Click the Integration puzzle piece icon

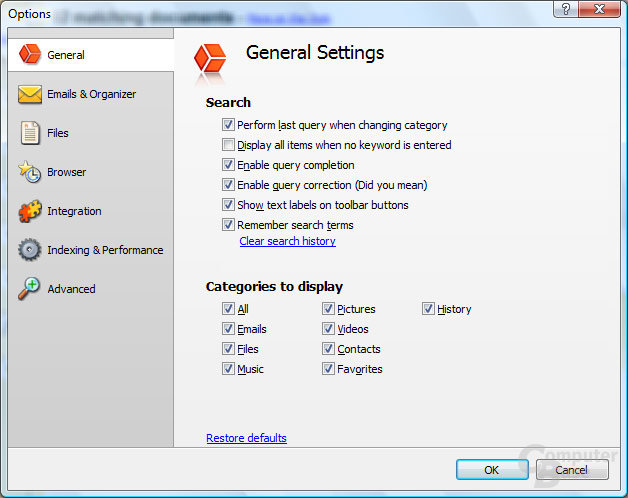pyautogui.click(x=30, y=211)
